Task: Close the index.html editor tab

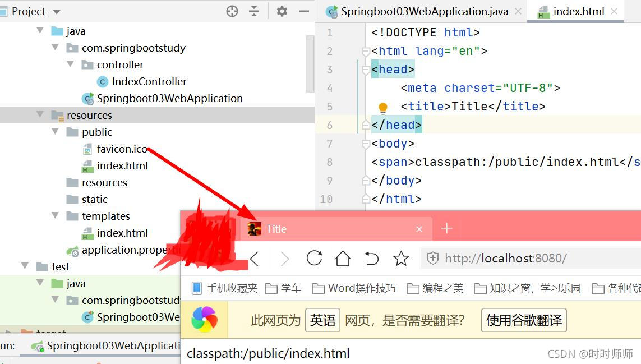Action: 614,11
